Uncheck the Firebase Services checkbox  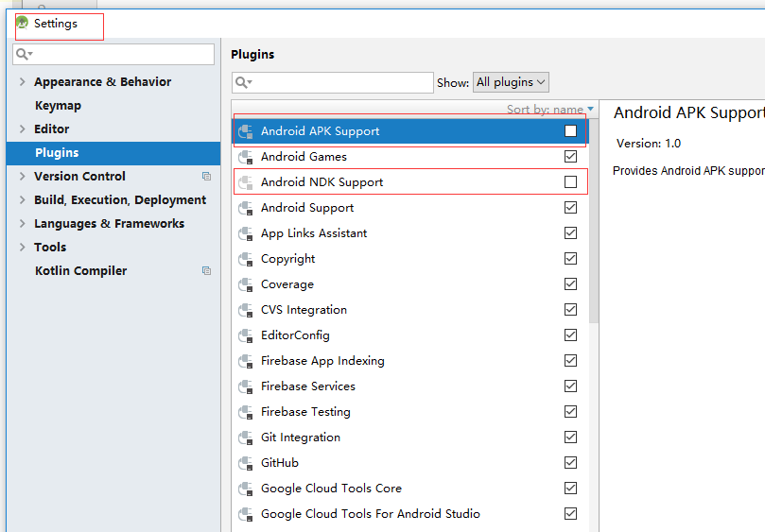[x=570, y=386]
